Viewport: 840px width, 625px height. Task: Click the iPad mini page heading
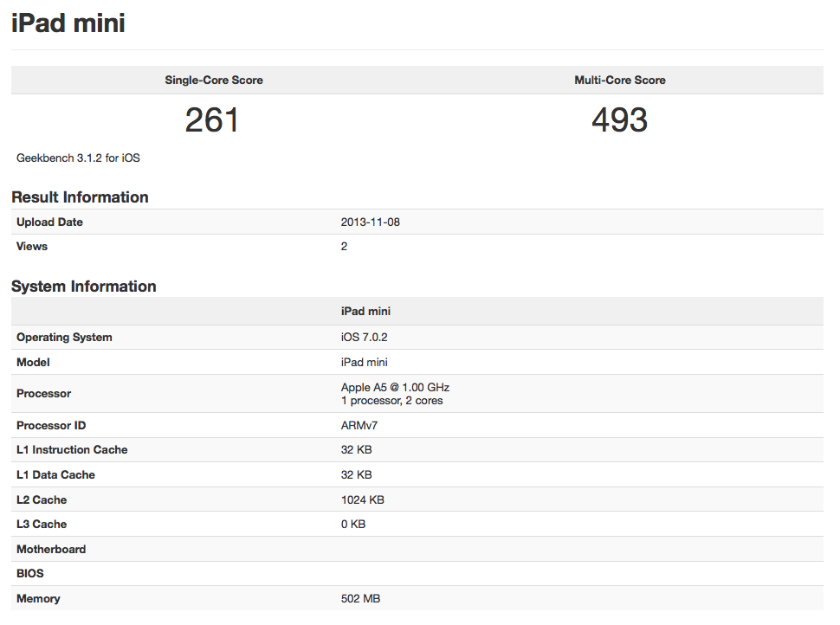(68, 23)
